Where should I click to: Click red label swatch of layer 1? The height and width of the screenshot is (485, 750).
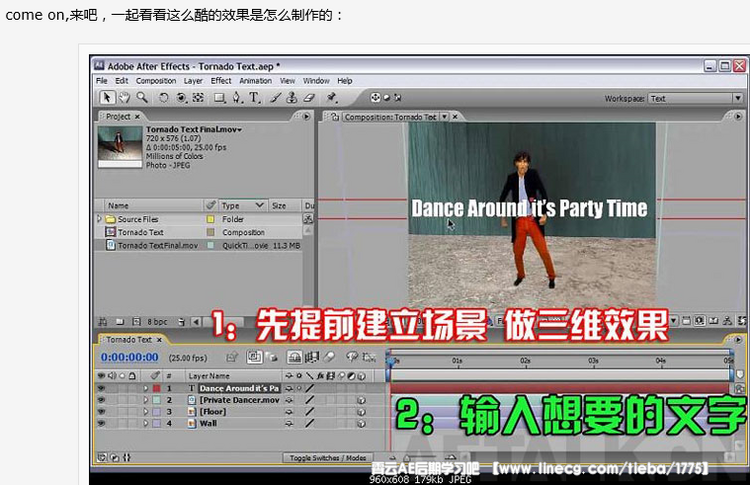(x=157, y=388)
